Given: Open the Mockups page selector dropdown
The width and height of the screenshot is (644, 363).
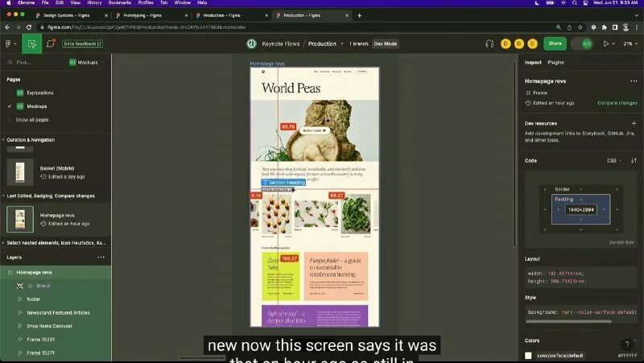Looking at the screenshot, I should tap(87, 63).
